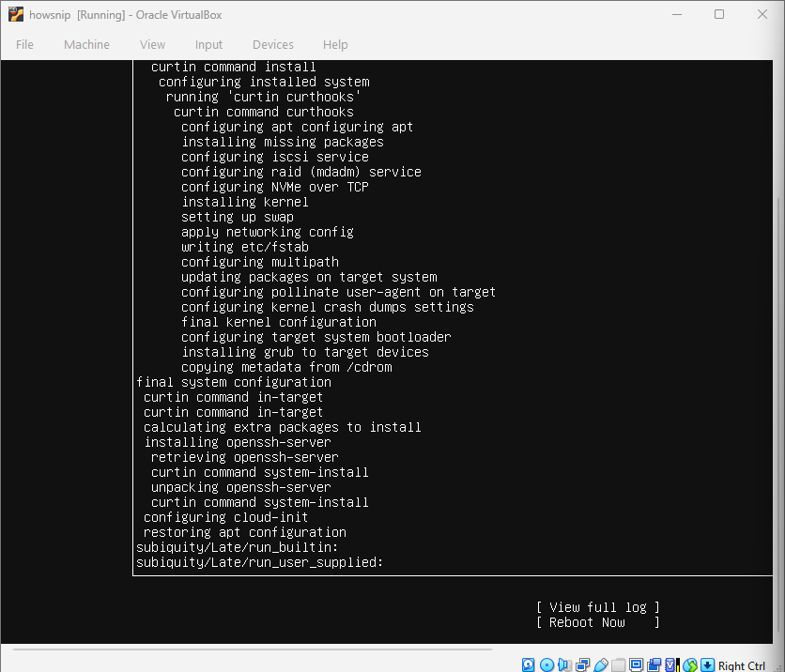
Task: Click the window title 'howsnip [Running] - Oracle VirtualBox'
Action: point(125,15)
